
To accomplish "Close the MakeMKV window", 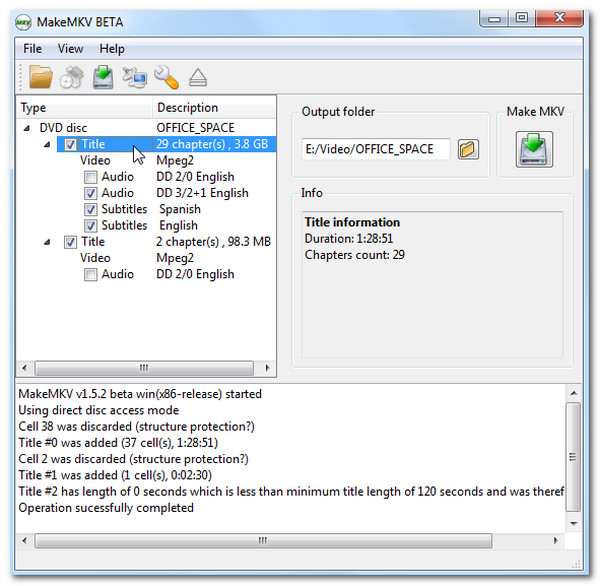I will pos(559,18).
